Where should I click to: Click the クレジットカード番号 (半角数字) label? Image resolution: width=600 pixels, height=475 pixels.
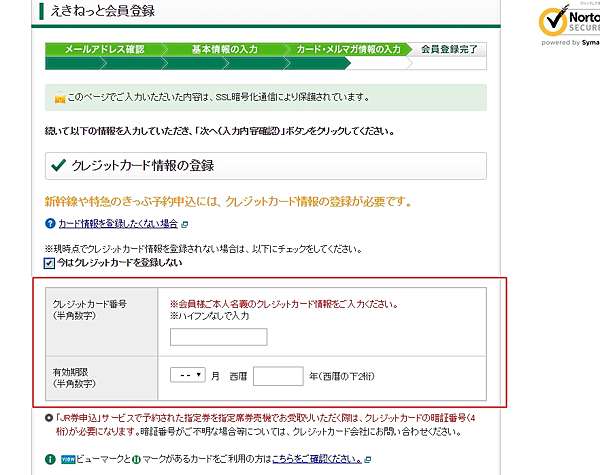90,310
